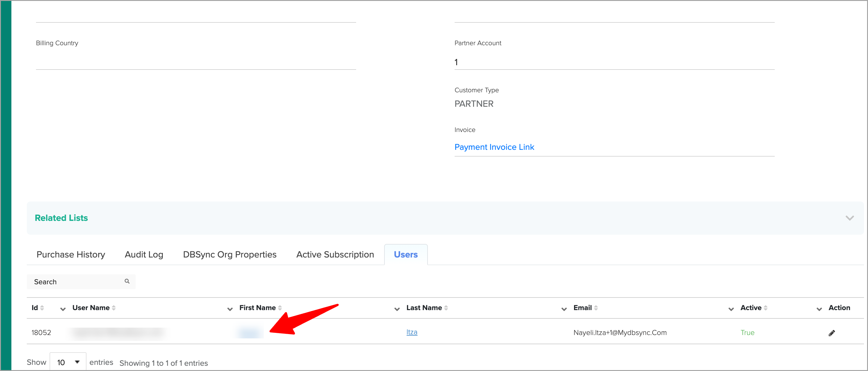This screenshot has width=868, height=371.
Task: Click the search magnifier icon
Action: [127, 281]
